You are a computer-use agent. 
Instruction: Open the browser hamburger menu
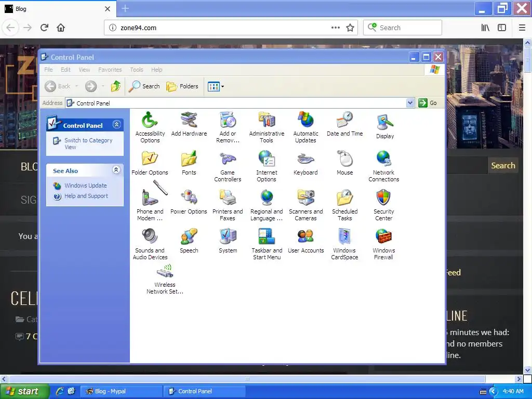point(522,28)
